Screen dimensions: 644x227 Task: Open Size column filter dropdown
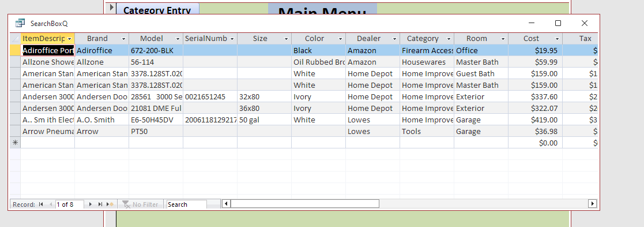click(x=287, y=39)
